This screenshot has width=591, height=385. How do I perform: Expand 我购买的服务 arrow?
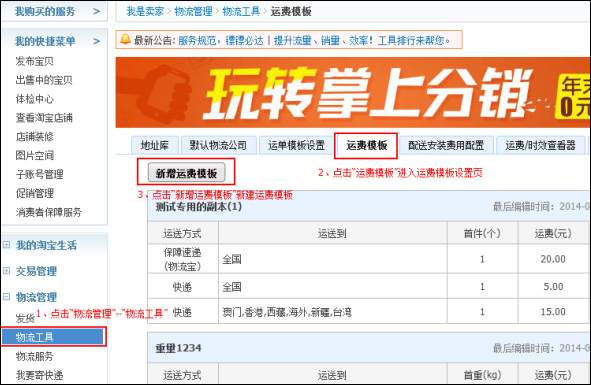pos(96,12)
